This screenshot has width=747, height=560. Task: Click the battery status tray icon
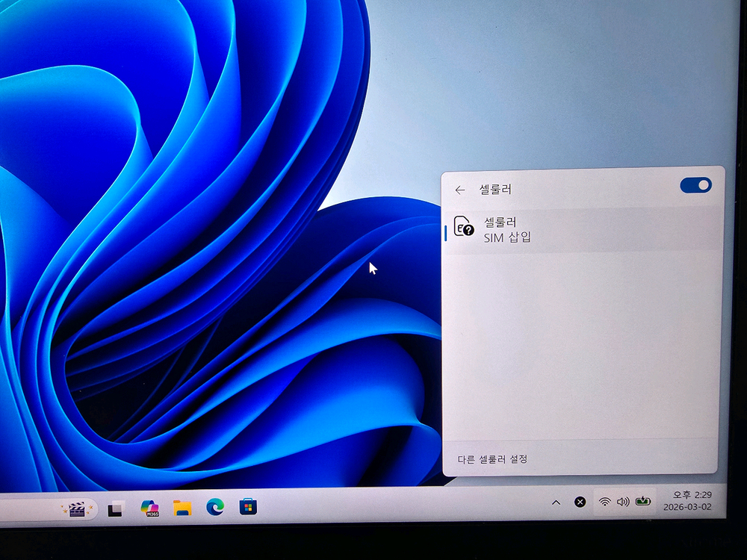(643, 501)
